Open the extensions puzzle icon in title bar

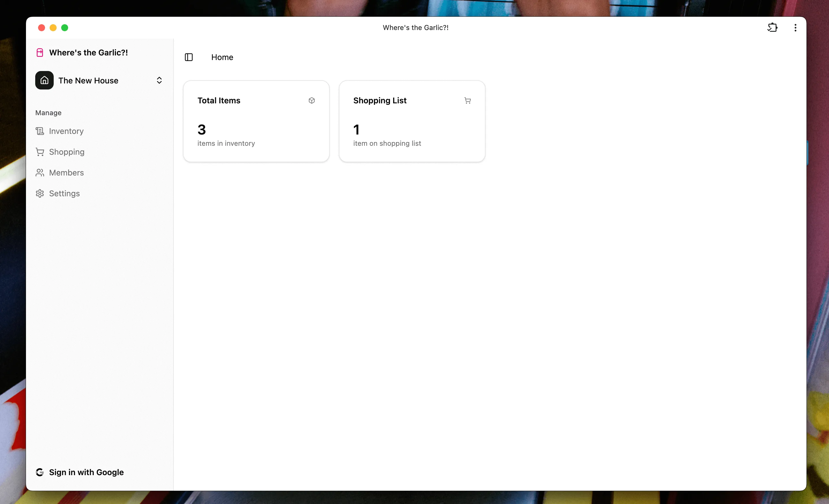[772, 28]
